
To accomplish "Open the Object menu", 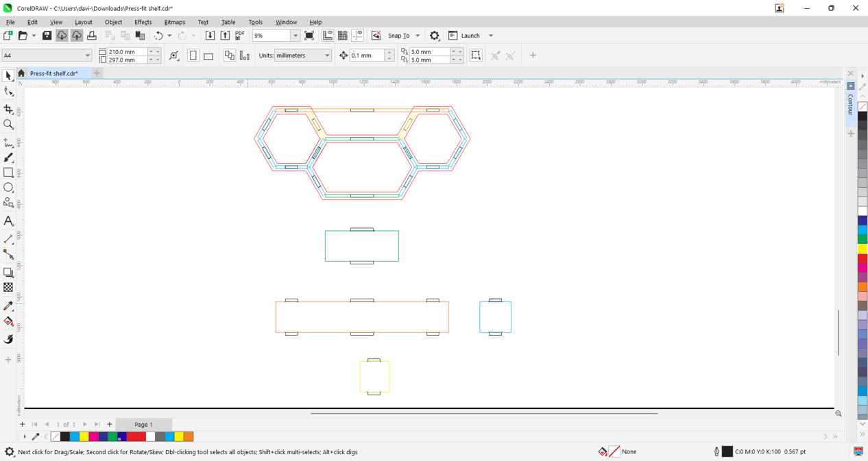I will [x=113, y=22].
